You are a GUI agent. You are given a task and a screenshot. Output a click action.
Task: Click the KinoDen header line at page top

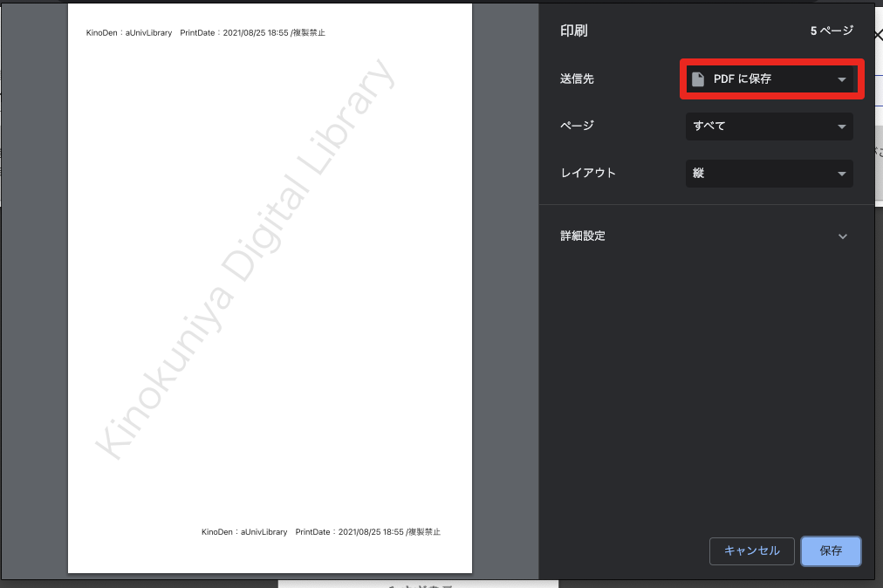coord(205,33)
